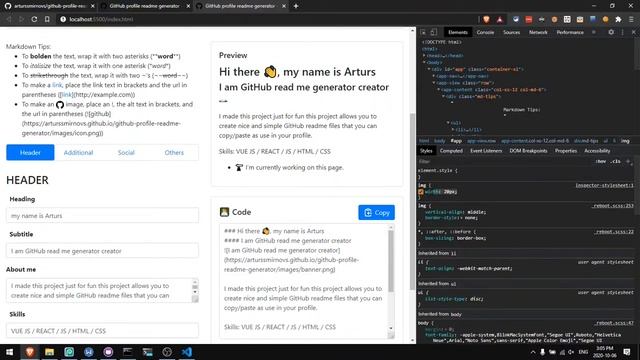Expand the head node in Elements tree
Viewport: 640px width, 360px height.
click(424, 56)
